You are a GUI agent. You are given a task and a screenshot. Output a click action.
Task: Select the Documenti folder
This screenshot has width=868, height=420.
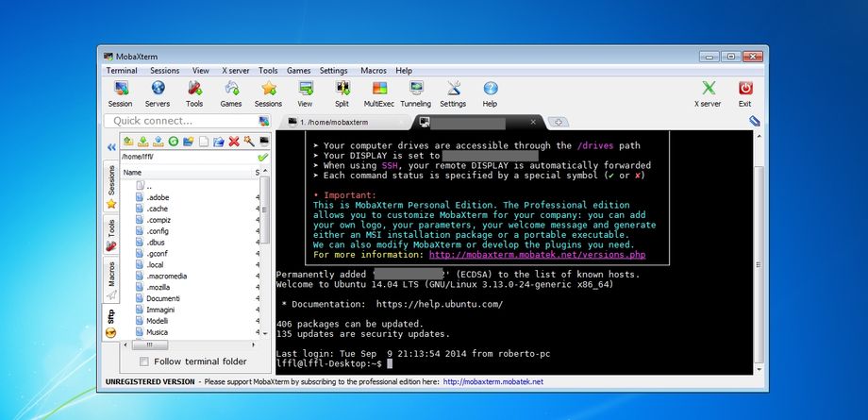tap(162, 298)
